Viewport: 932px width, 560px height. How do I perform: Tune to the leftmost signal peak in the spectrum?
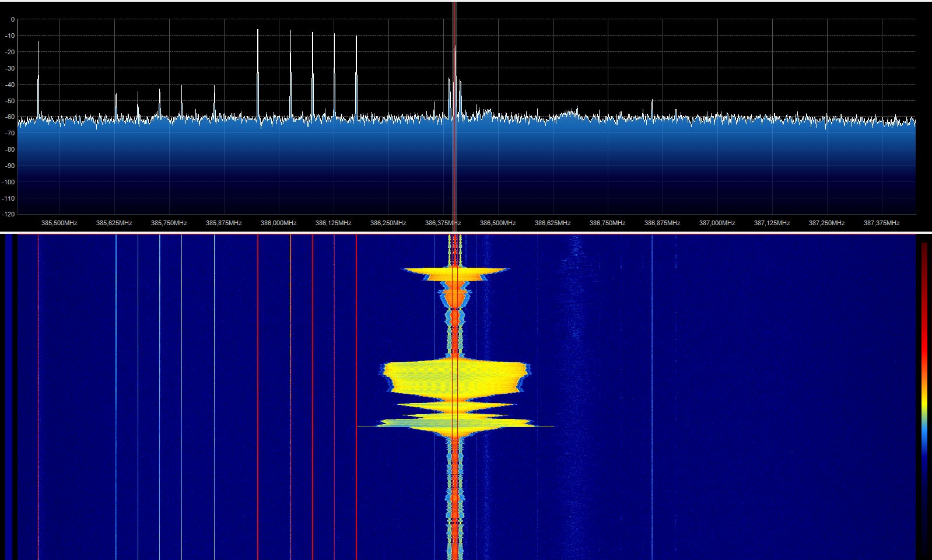point(38,79)
